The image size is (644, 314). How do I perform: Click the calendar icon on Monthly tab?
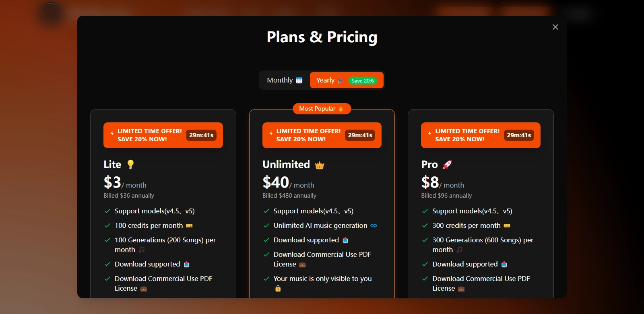tap(299, 81)
